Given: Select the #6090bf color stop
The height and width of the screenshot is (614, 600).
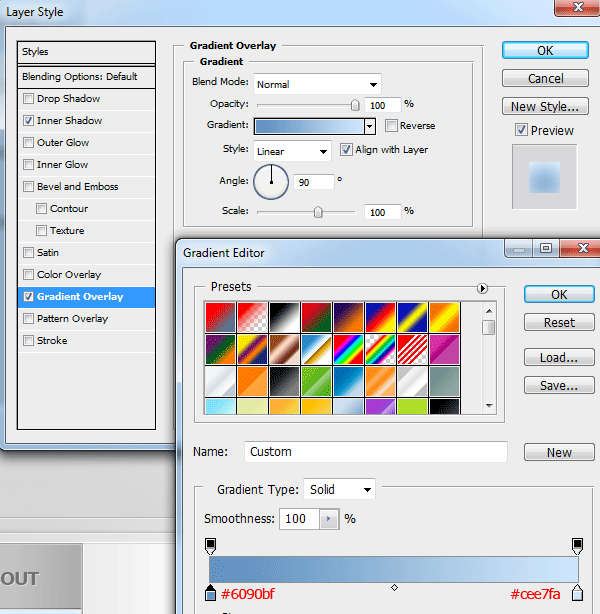Looking at the screenshot, I should pos(210,593).
